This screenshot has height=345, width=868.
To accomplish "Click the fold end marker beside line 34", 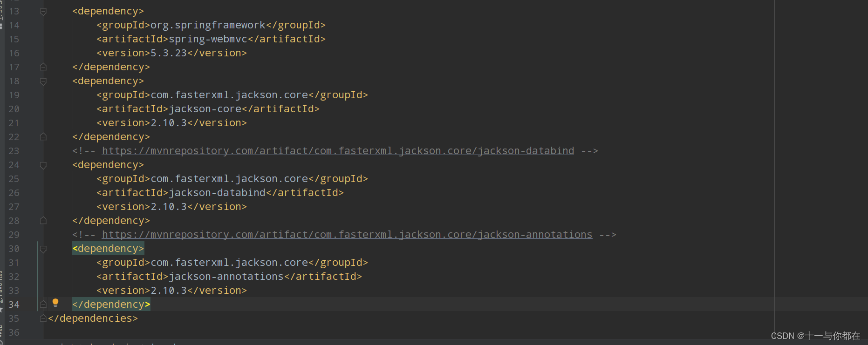I will coord(43,304).
